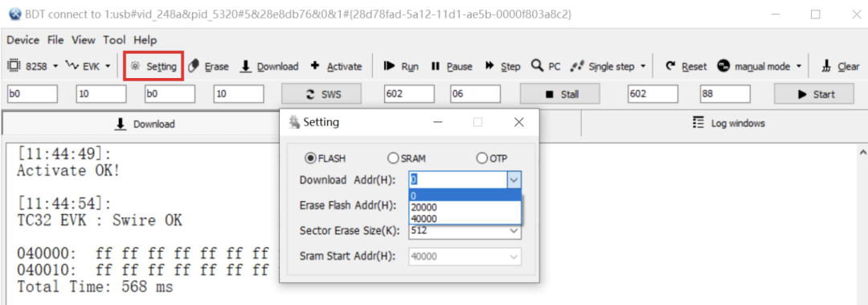The image size is (868, 305).
Task: Open the File menu
Action: point(55,40)
